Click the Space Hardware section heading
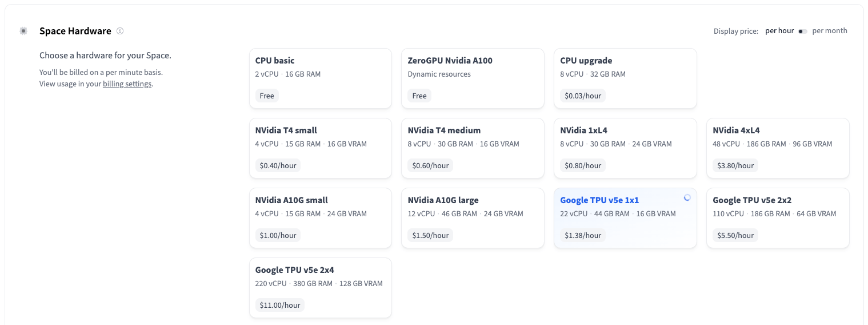 pos(75,31)
